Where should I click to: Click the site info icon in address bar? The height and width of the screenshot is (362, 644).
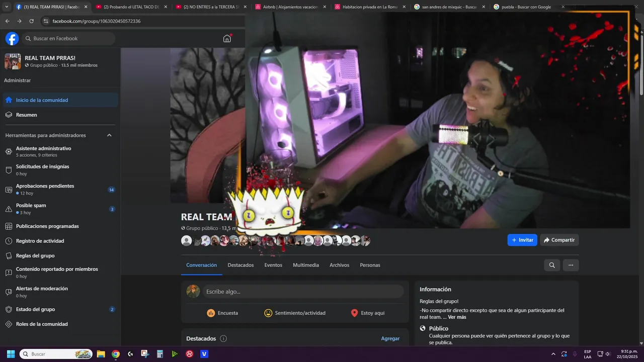[46, 21]
